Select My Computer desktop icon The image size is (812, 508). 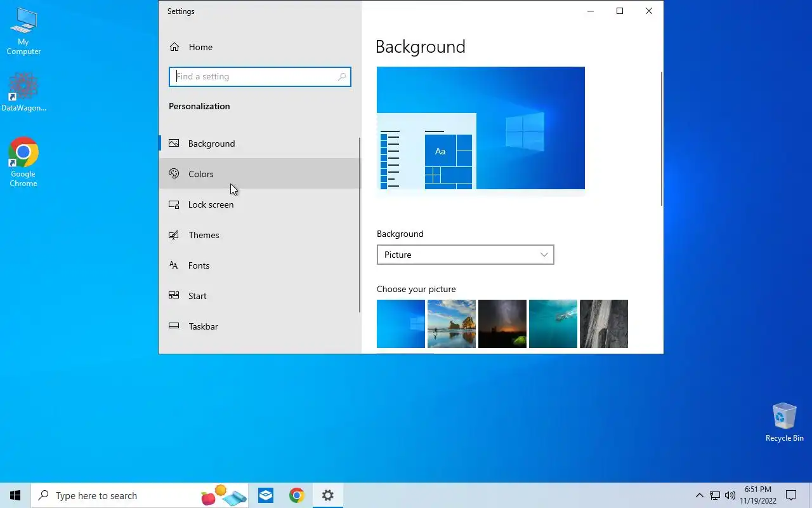(x=23, y=31)
